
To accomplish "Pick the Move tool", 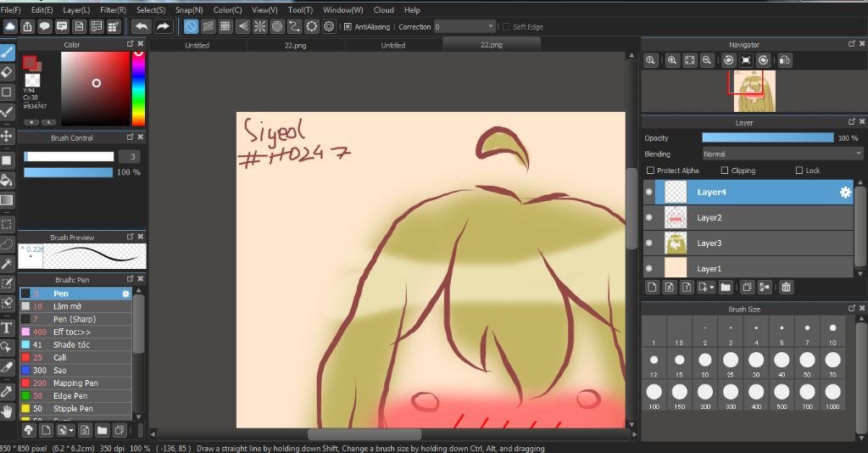I will click(7, 136).
